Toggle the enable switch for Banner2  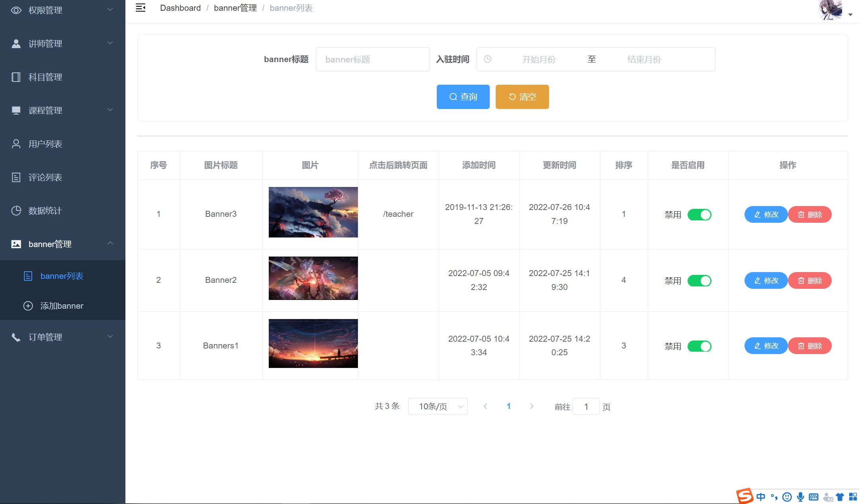699,281
